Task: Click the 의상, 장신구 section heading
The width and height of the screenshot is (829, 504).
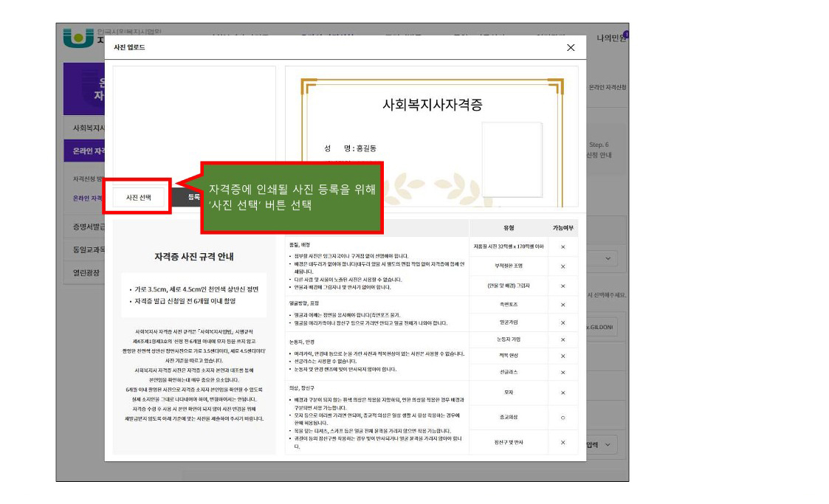Action: click(301, 388)
